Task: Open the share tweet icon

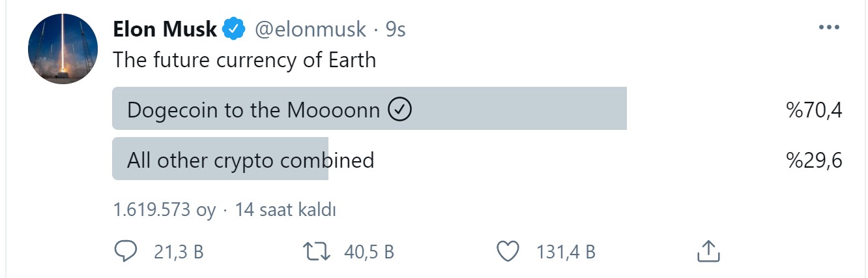Action: click(x=708, y=251)
